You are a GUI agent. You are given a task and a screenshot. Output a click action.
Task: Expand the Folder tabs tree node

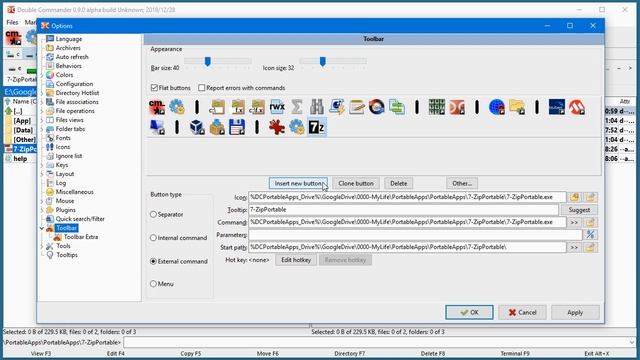(x=42, y=129)
